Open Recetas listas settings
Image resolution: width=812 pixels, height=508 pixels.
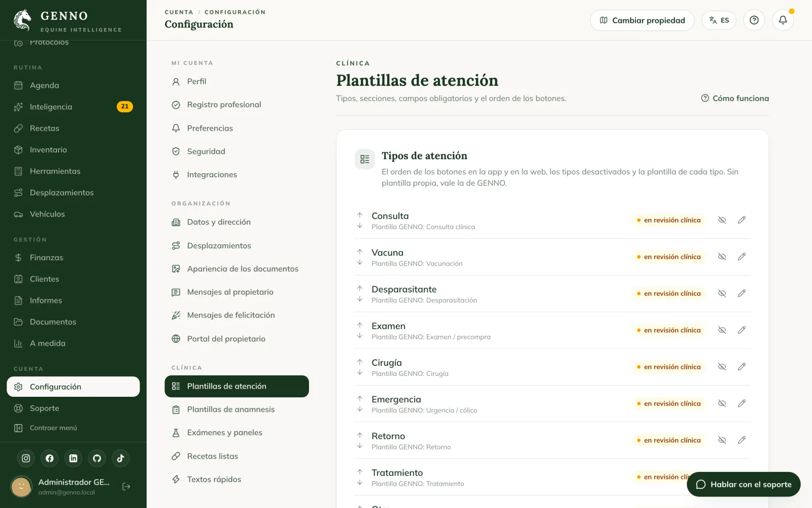236,456
